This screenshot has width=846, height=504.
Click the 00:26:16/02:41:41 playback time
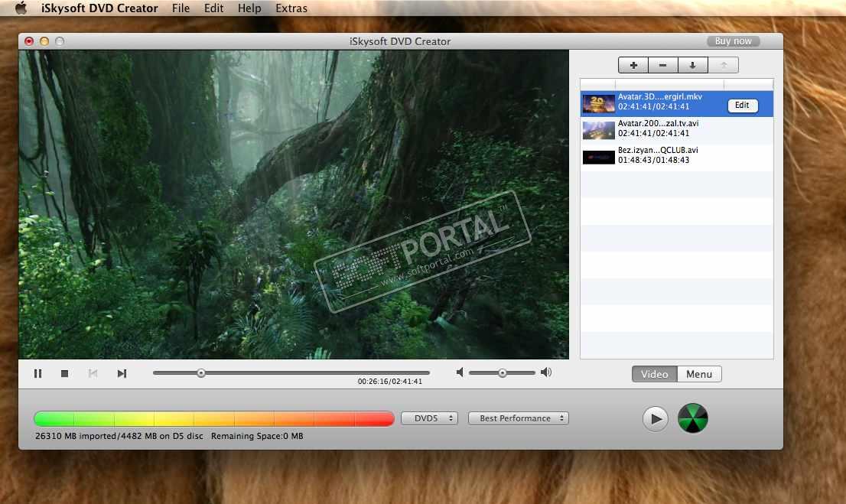coord(389,382)
